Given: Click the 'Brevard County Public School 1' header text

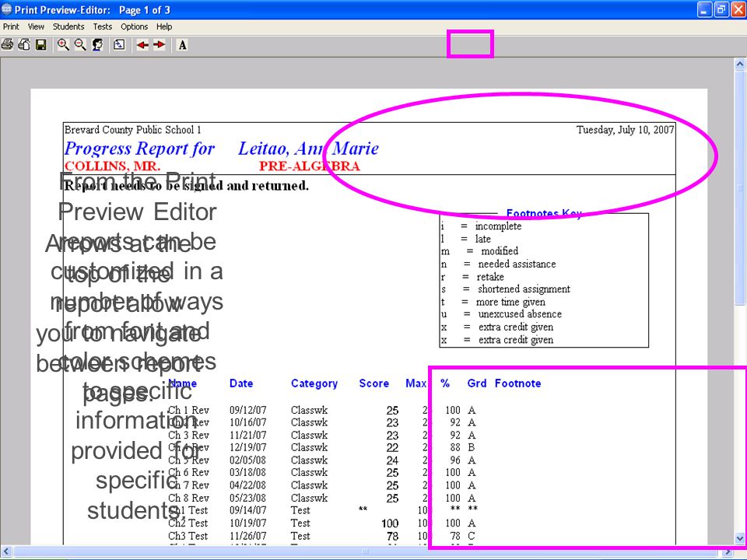Looking at the screenshot, I should (x=133, y=130).
